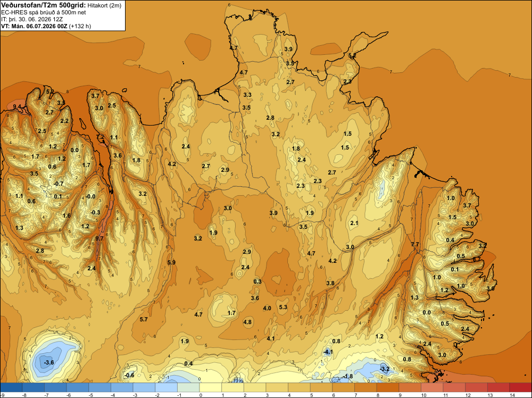Click the -3.2 temperature value
The width and height of the screenshot is (532, 398).
pos(385,369)
